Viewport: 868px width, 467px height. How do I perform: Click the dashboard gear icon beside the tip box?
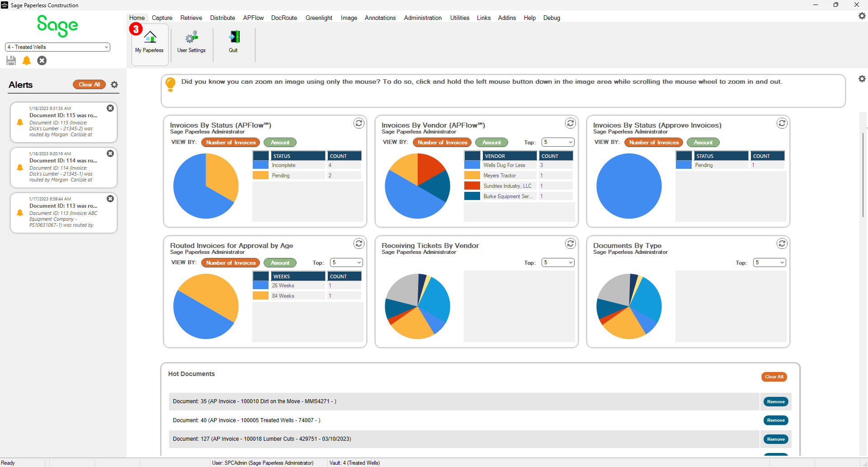tap(862, 79)
